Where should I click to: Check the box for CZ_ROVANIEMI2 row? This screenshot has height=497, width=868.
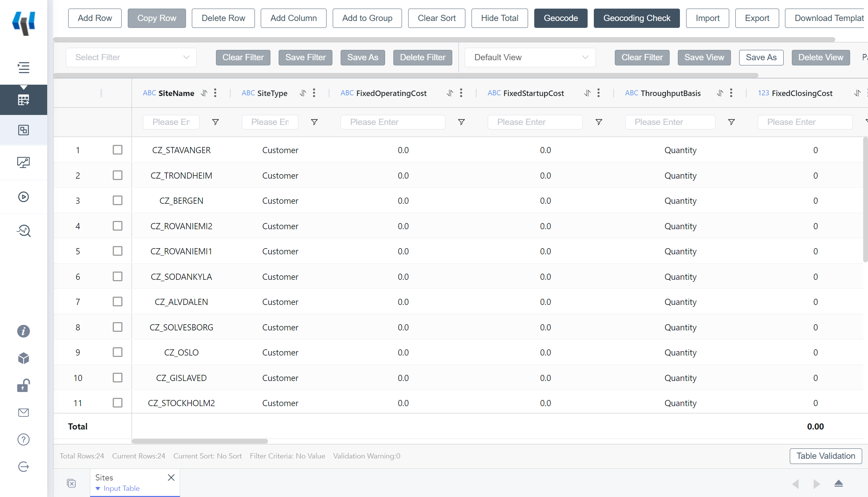pyautogui.click(x=117, y=226)
